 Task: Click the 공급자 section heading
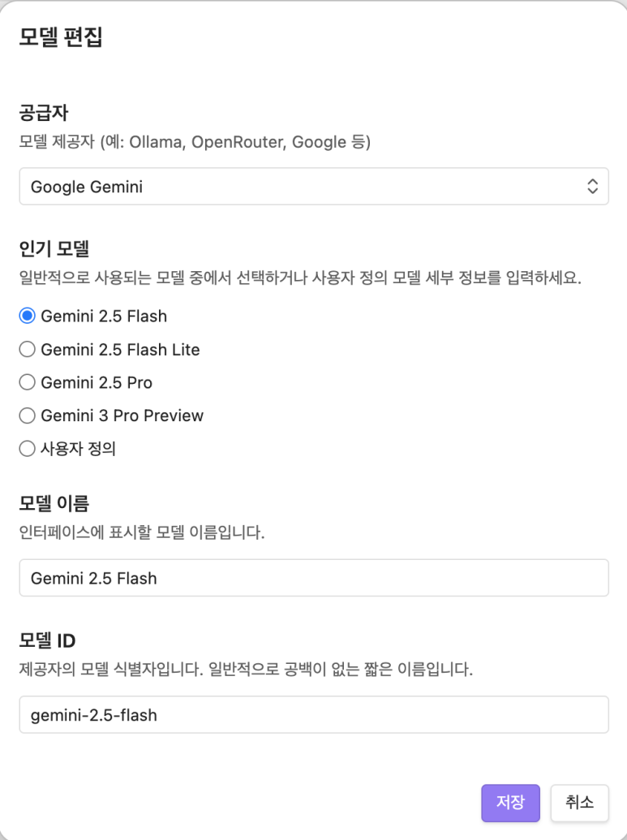(x=42, y=111)
